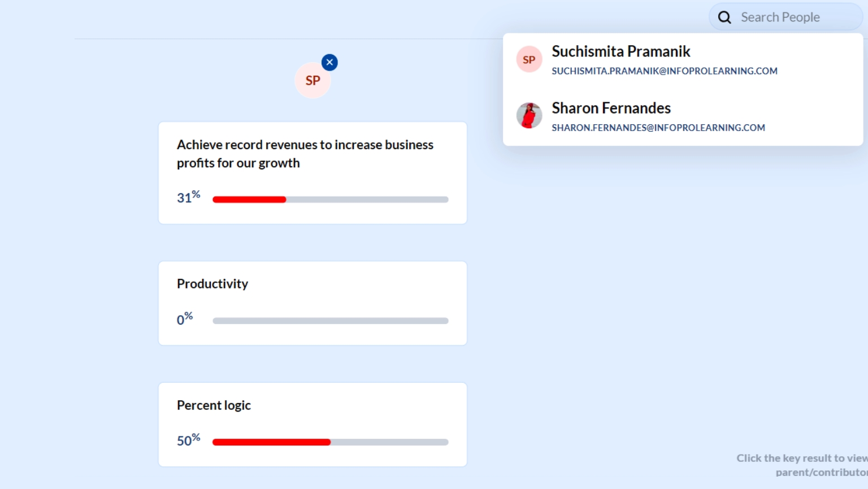Click the 31% progress bar
The width and height of the screenshot is (868, 489).
coord(330,199)
